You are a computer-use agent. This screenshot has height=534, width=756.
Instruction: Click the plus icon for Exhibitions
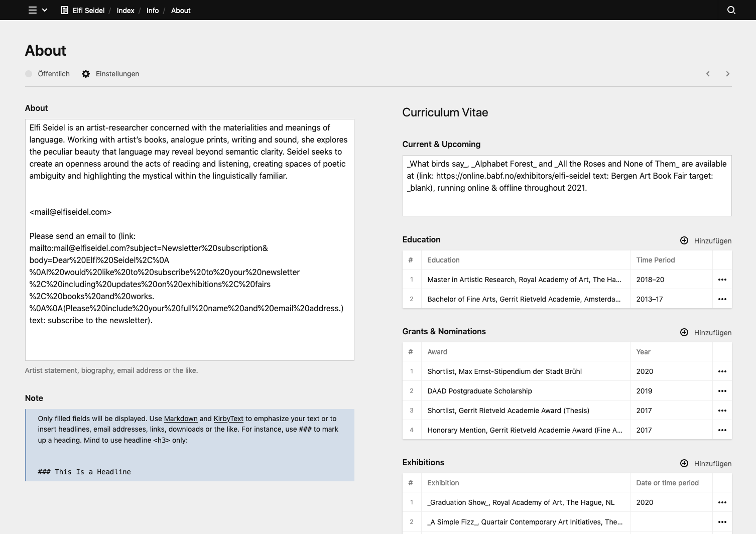click(x=683, y=463)
